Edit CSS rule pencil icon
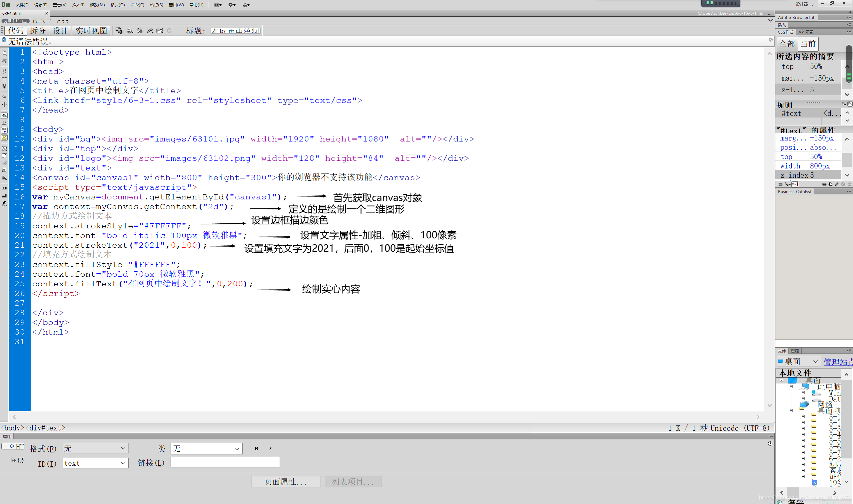This screenshot has width=853, height=504. pos(837,184)
